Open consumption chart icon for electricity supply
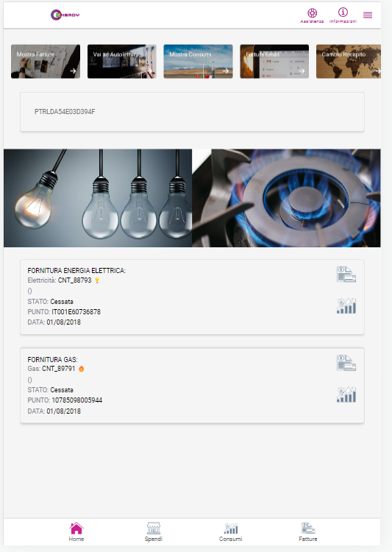Image resolution: width=392 pixels, height=552 pixels. (346, 305)
